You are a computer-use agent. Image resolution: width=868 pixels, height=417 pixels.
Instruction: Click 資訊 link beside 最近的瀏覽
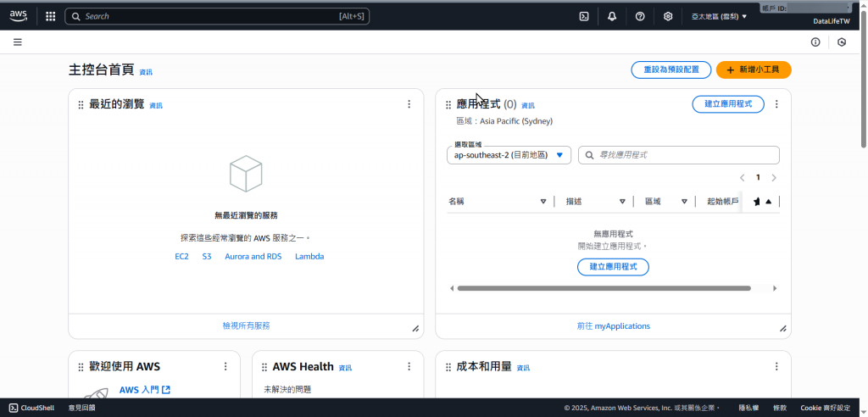pyautogui.click(x=156, y=106)
